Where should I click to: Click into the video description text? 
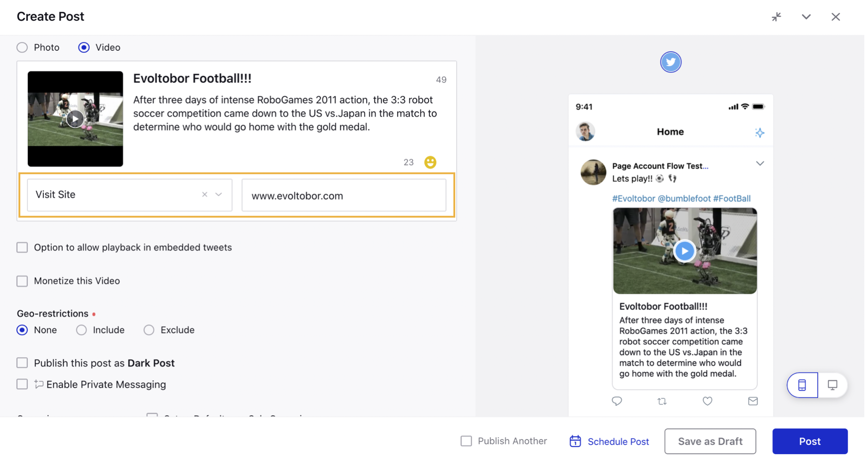tap(285, 113)
